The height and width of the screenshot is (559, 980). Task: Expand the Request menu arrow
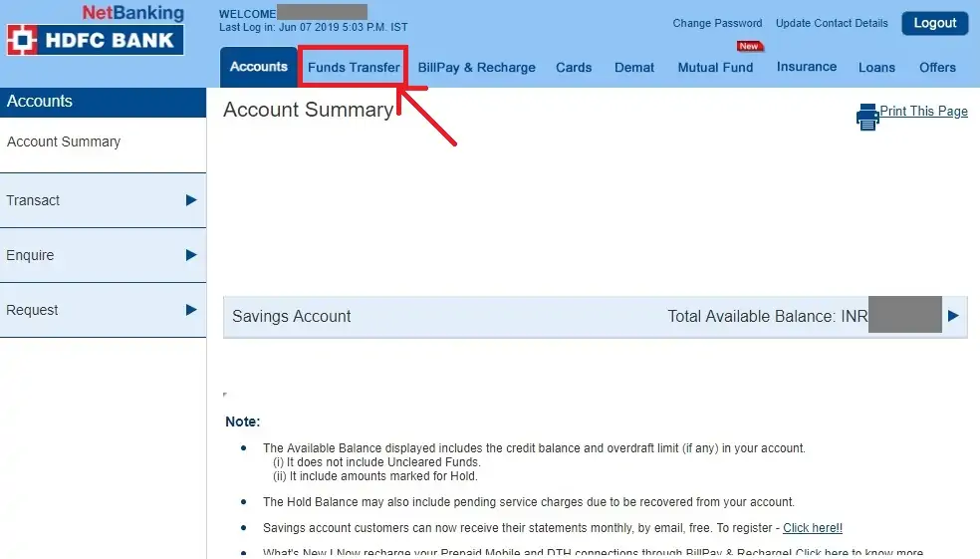tap(191, 310)
